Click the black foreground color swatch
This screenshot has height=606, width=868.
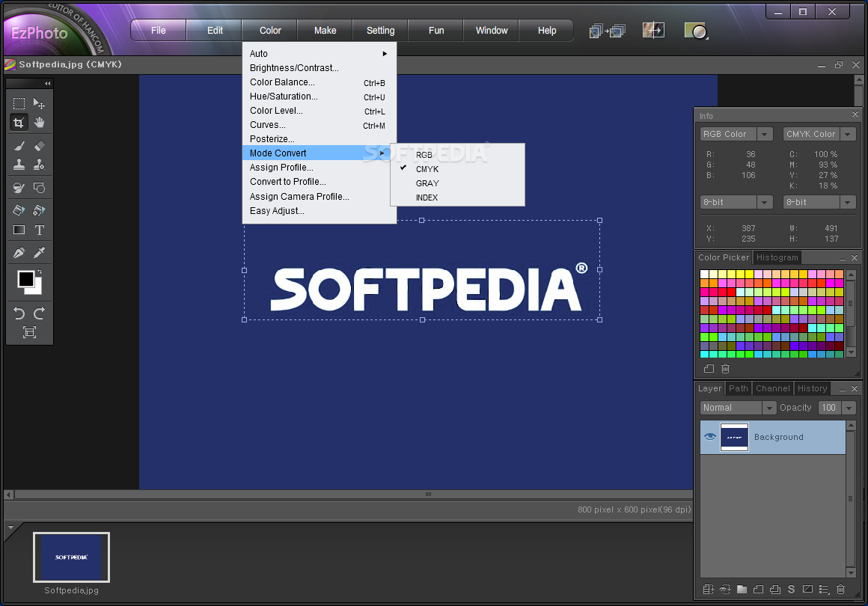[25, 279]
